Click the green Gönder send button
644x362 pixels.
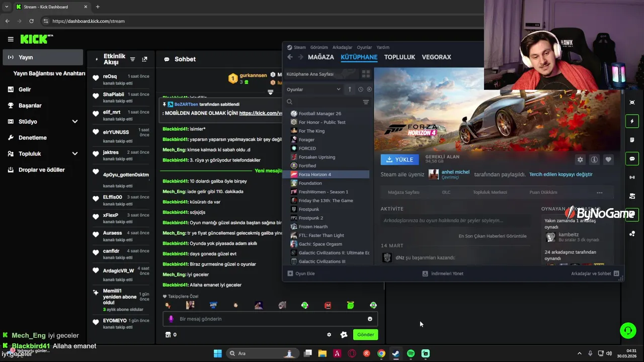365,335
